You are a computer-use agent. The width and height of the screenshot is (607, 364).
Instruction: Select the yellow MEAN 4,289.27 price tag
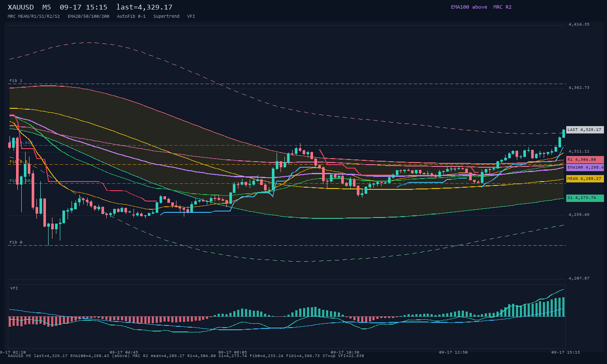tap(585, 179)
